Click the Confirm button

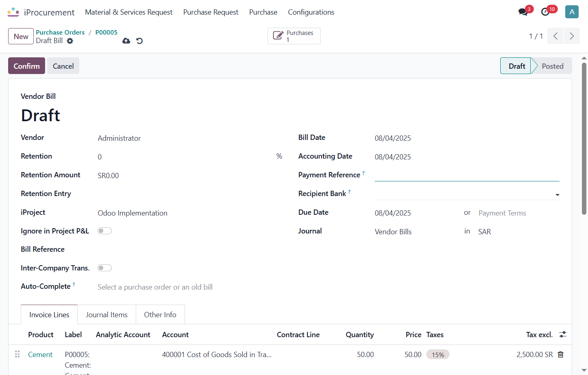pos(26,66)
